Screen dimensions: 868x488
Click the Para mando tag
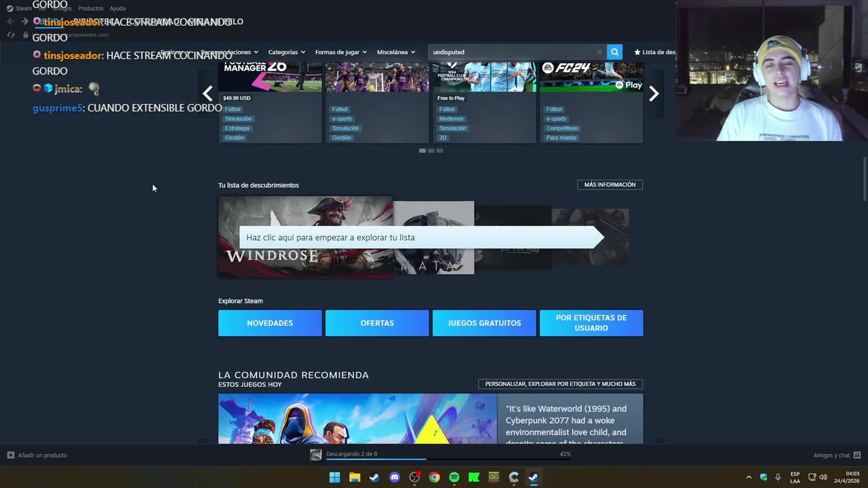pyautogui.click(x=561, y=138)
